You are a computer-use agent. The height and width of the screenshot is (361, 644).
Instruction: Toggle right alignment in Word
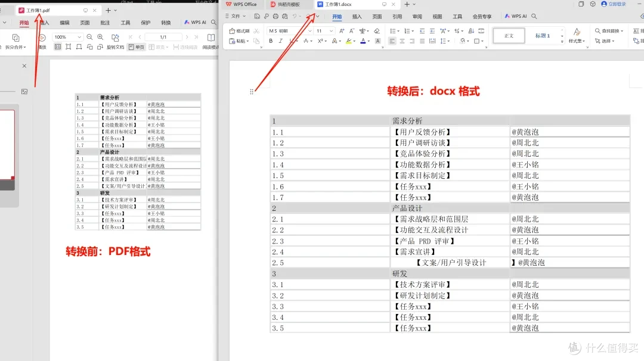[412, 41]
